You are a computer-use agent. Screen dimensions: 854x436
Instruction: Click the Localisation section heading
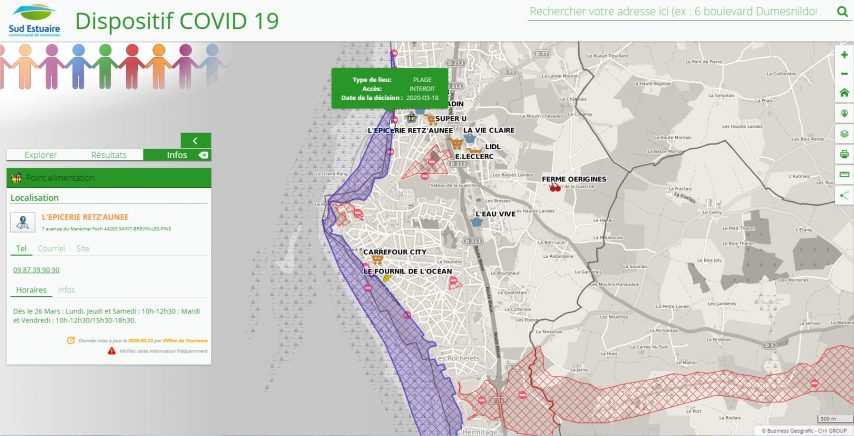(34, 198)
